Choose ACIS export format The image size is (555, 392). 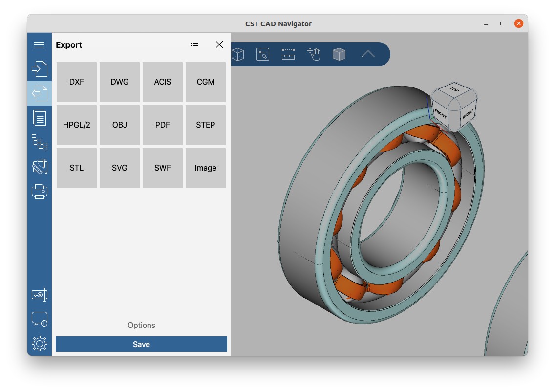coord(163,82)
